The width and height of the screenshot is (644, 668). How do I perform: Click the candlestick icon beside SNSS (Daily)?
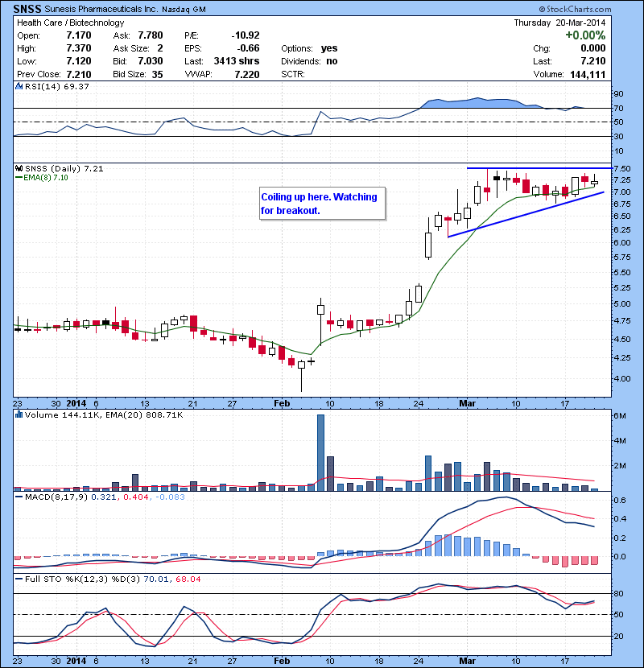click(19, 169)
